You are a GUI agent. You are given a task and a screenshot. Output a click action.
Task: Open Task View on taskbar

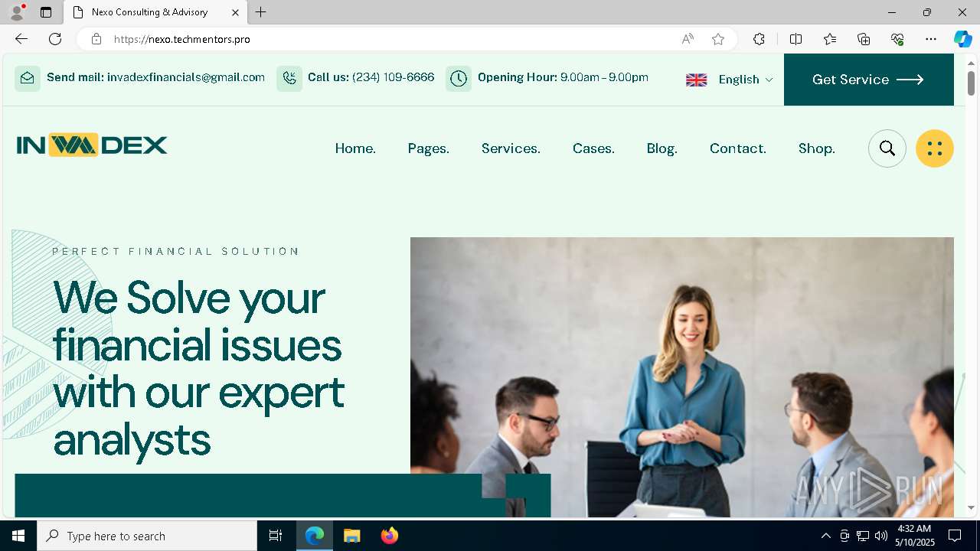tap(276, 536)
